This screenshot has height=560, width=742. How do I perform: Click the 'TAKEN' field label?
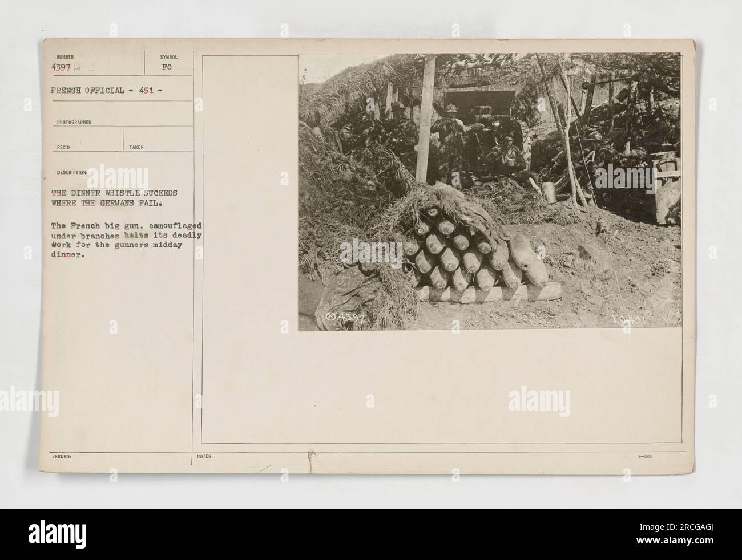tap(136, 147)
